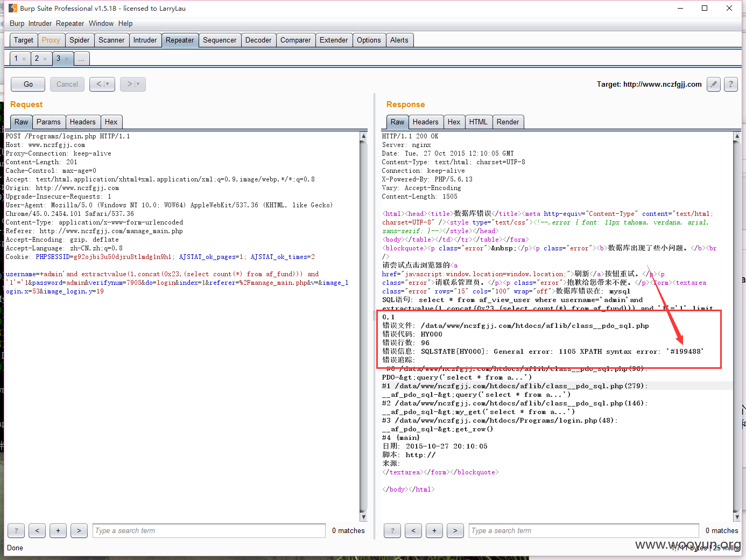Open the Repeater menu in menu bar
The image size is (746, 560).
click(x=70, y=23)
